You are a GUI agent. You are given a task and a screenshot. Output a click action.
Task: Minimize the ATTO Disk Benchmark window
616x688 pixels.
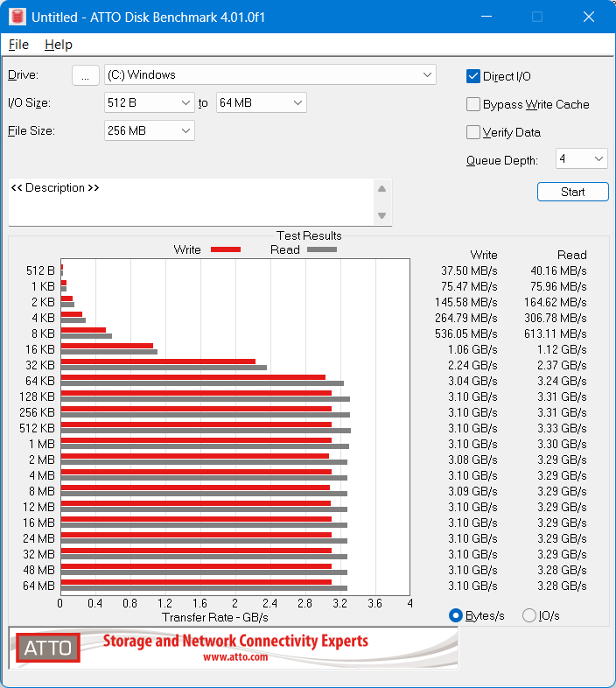tap(486, 17)
